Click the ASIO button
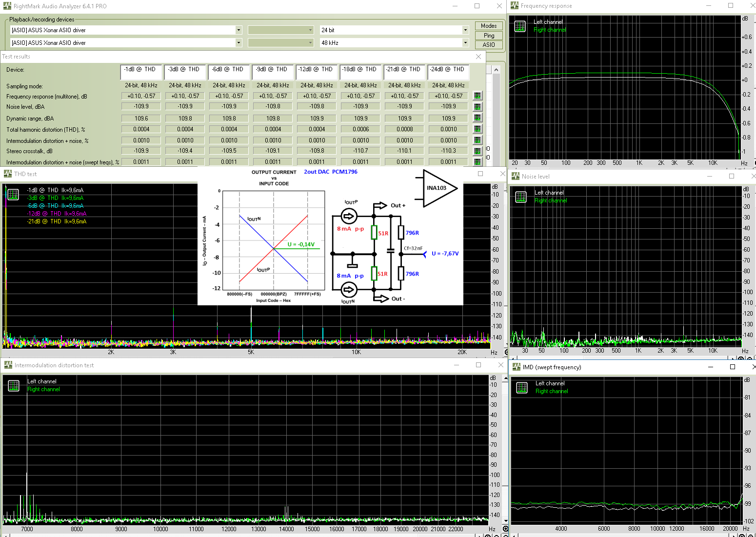This screenshot has width=756, height=537. pyautogui.click(x=489, y=45)
